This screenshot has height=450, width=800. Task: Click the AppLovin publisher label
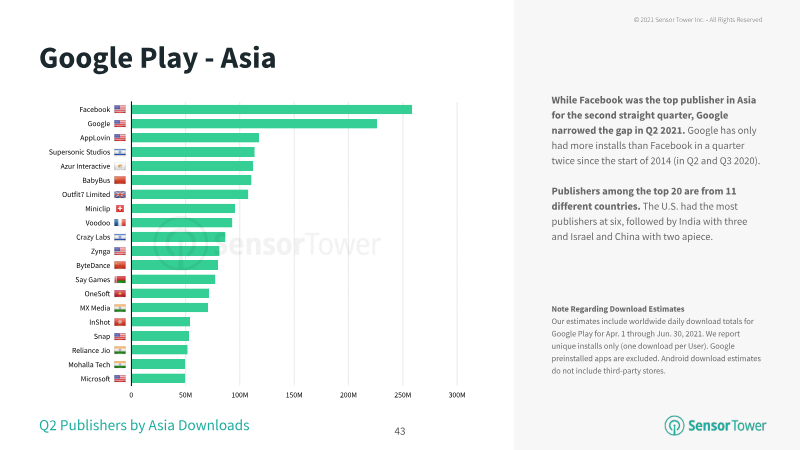pyautogui.click(x=95, y=138)
